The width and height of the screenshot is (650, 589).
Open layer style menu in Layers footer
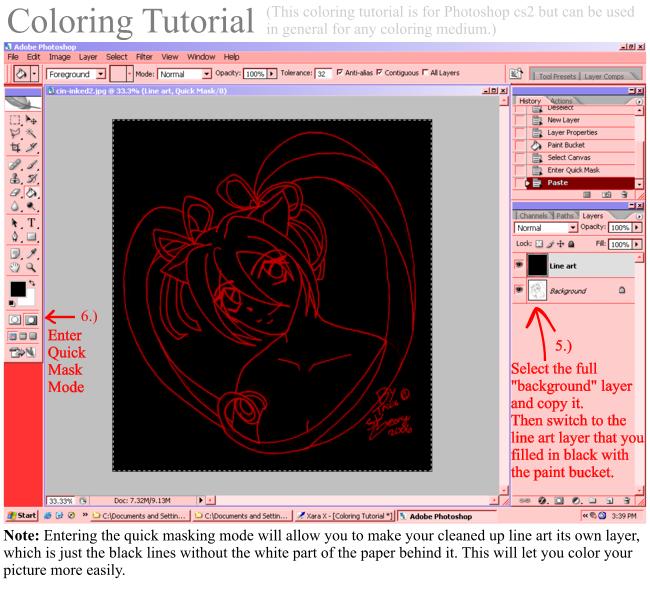[x=542, y=501]
